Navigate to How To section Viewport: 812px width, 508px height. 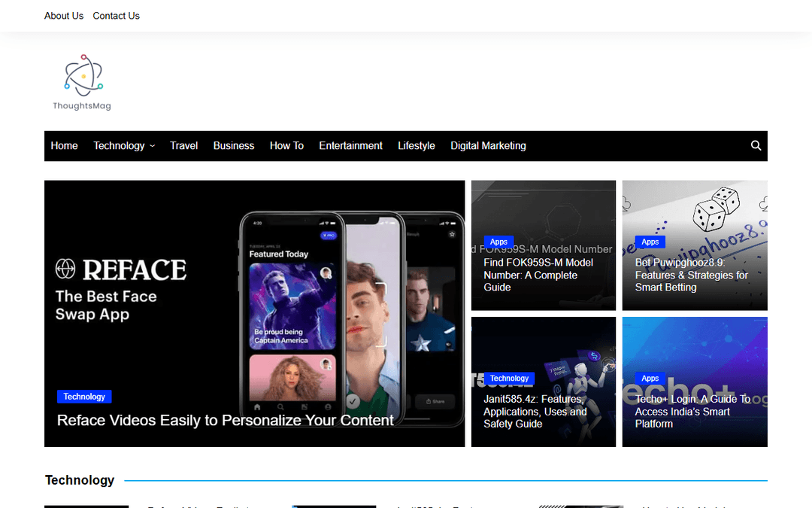(286, 146)
